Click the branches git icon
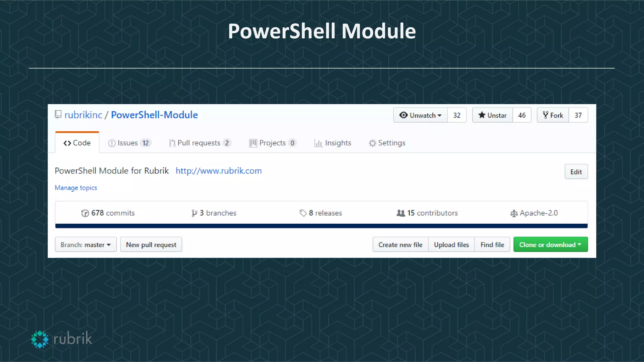Image resolution: width=644 pixels, height=362 pixels. [194, 213]
